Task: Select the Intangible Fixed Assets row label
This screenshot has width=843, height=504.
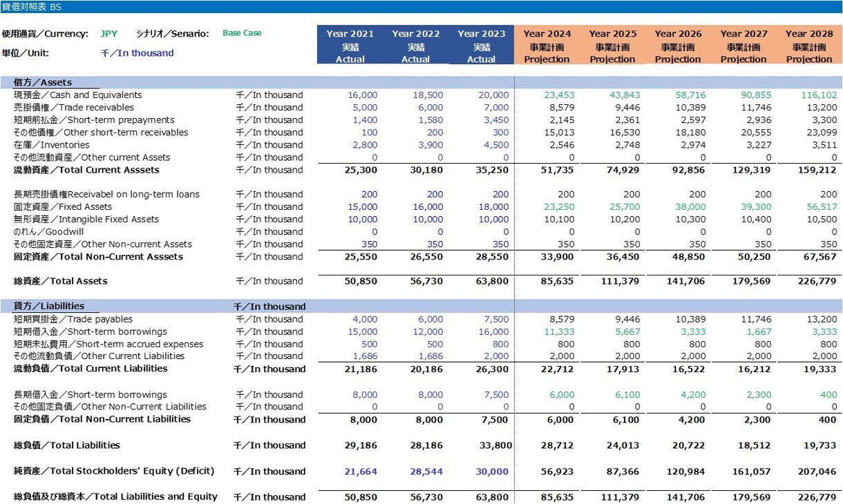Action: (86, 219)
